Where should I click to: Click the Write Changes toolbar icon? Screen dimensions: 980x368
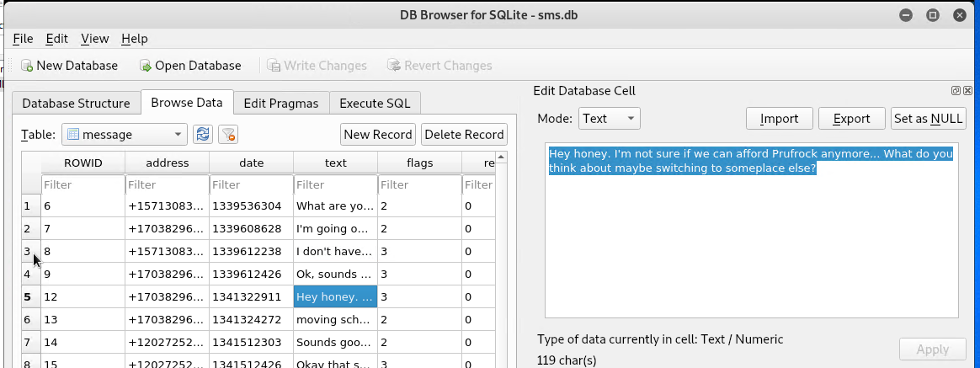(x=274, y=66)
